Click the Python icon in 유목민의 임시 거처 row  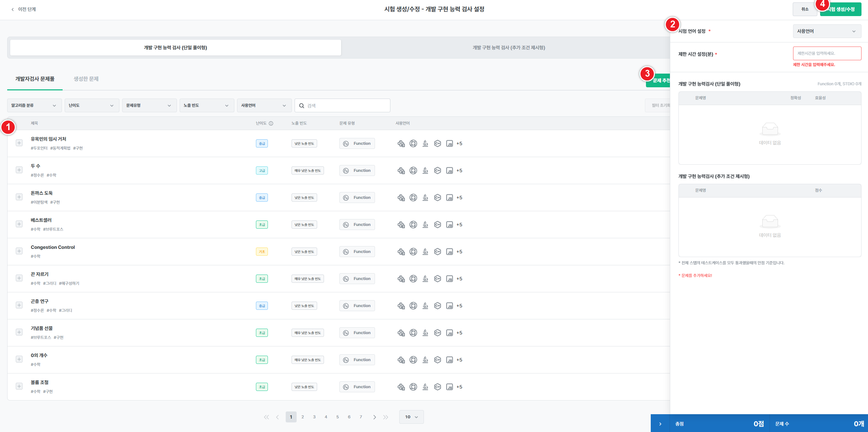point(401,143)
